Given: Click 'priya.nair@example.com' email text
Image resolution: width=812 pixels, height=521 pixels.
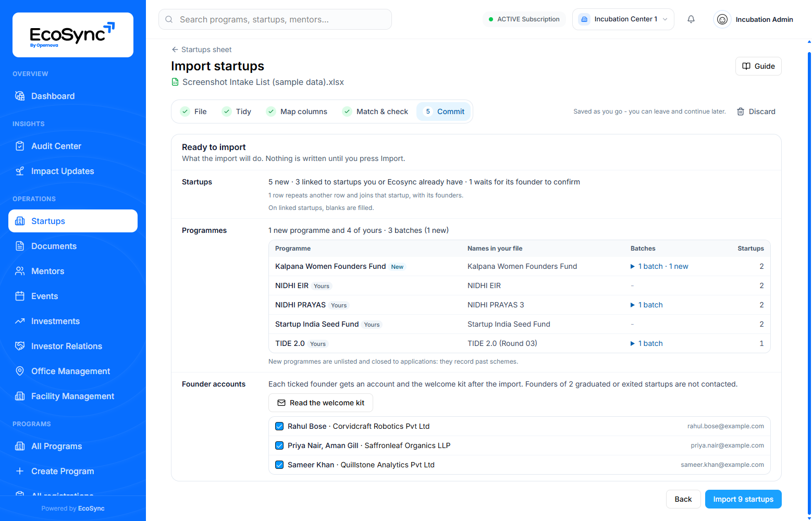Looking at the screenshot, I should point(728,445).
